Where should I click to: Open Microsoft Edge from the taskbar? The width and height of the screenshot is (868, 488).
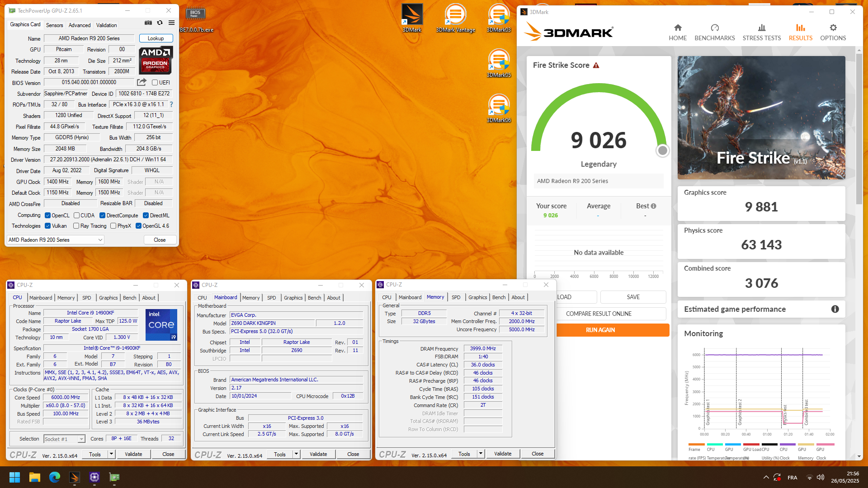click(55, 477)
